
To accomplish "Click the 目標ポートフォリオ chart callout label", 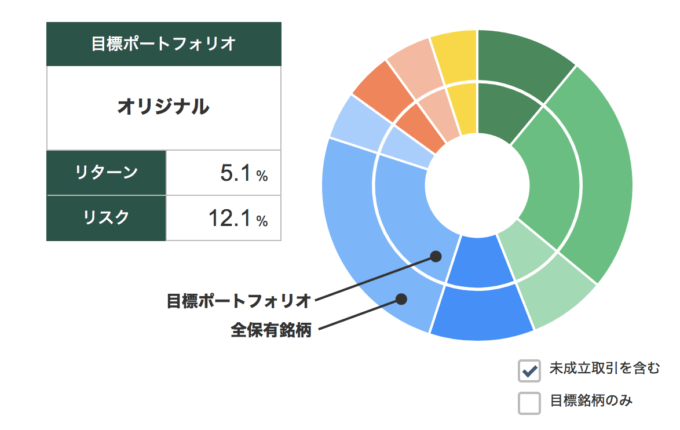I will click(x=239, y=301).
